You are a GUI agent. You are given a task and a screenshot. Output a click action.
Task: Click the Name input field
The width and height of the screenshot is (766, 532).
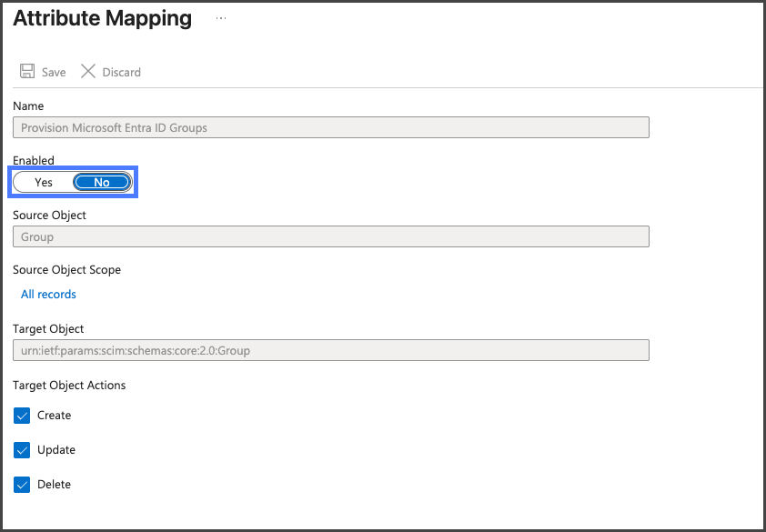tap(331, 128)
